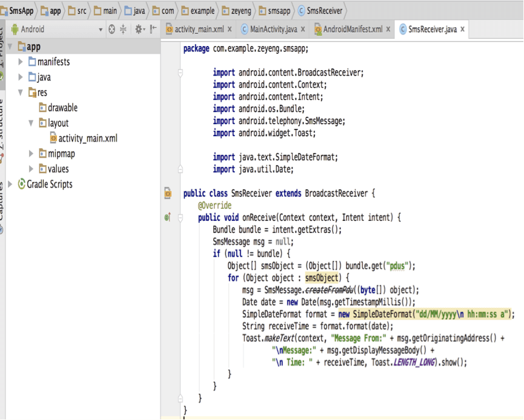Viewport: 524px width, 420px height.
Task: Hide the Project panel with pin icon
Action: [153, 29]
